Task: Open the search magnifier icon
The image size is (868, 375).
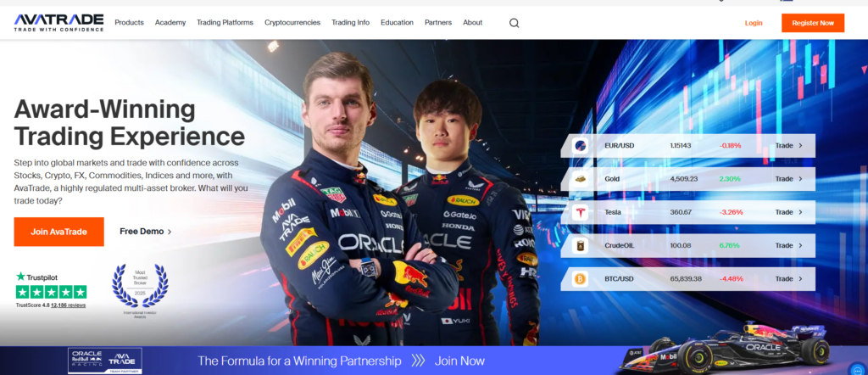Action: tap(515, 23)
